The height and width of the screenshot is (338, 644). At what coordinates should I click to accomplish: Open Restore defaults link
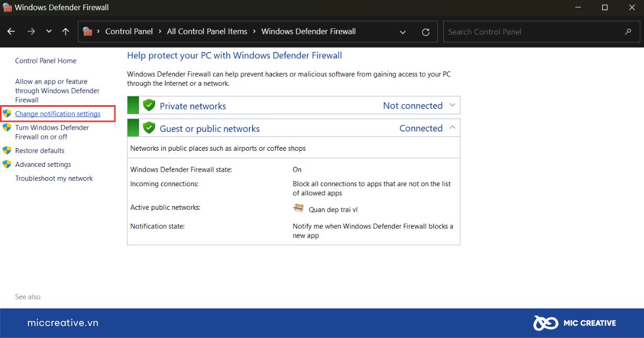[x=40, y=151]
